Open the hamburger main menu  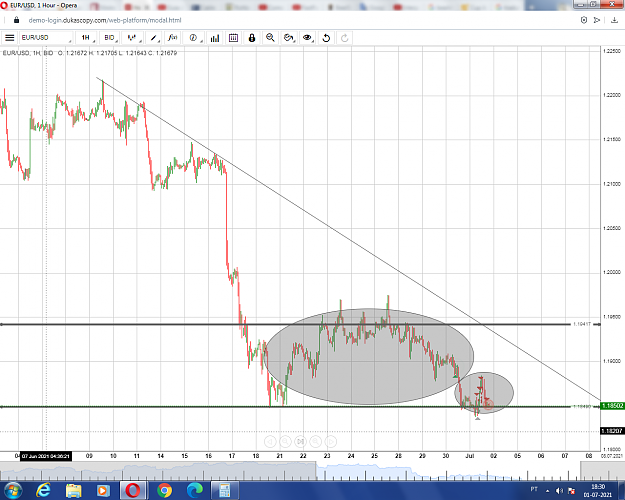coord(10,38)
